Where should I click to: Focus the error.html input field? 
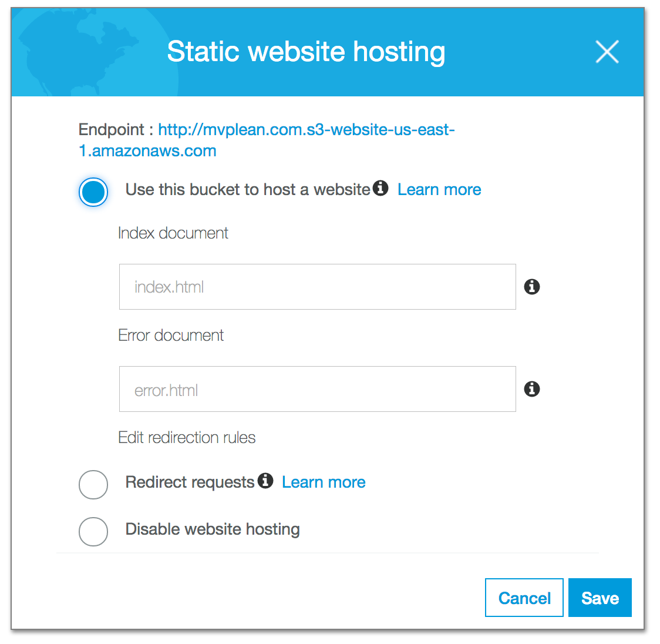click(x=317, y=389)
